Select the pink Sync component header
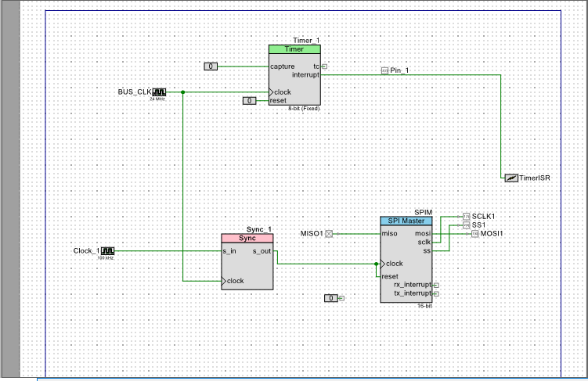The image size is (588, 381). point(247,239)
